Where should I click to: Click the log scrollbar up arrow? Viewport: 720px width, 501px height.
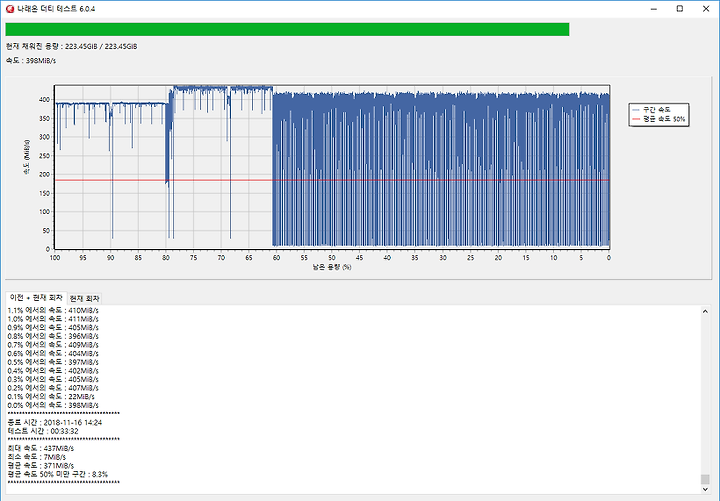[x=705, y=311]
